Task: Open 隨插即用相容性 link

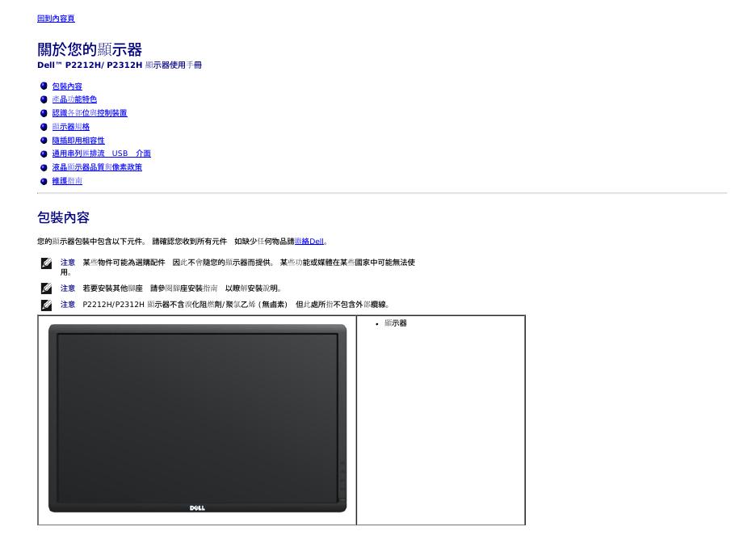Action: coord(78,141)
